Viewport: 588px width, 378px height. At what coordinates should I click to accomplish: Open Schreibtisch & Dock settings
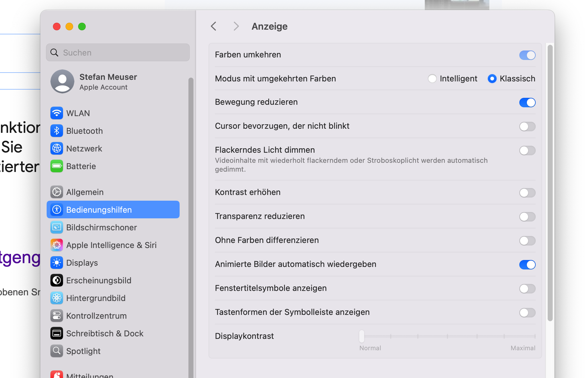tap(113, 333)
